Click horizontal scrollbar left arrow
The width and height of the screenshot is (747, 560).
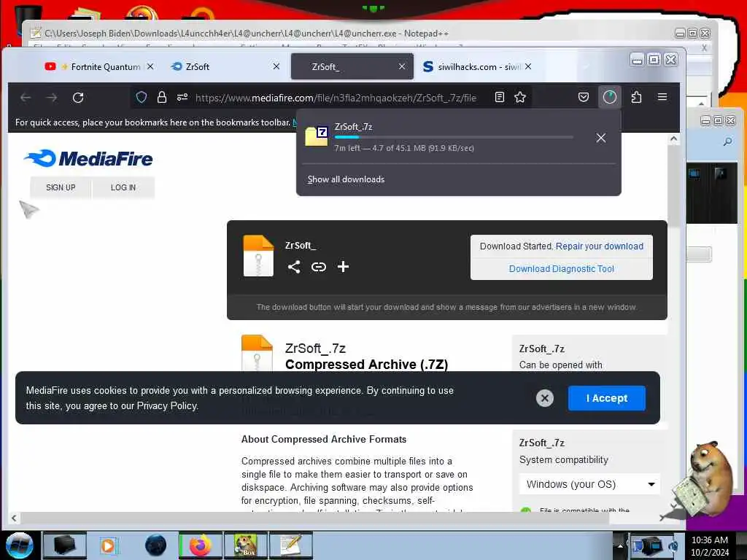point(14,518)
